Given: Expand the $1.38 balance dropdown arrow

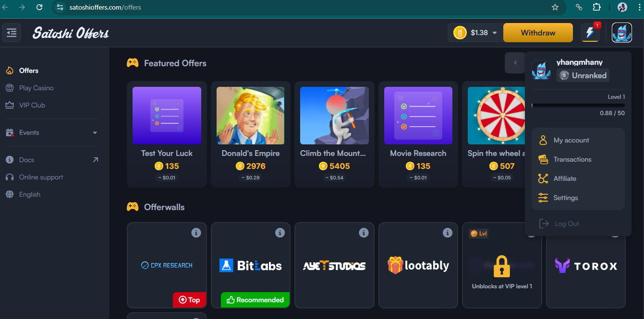Looking at the screenshot, I should tap(495, 33).
